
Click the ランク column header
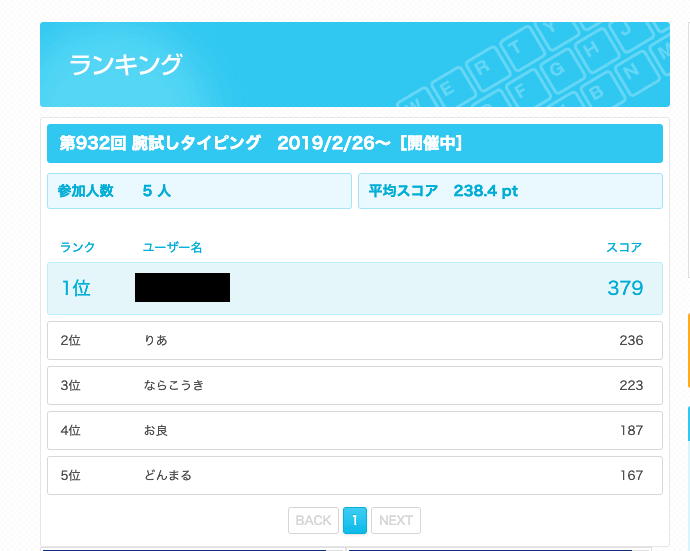coord(77,247)
